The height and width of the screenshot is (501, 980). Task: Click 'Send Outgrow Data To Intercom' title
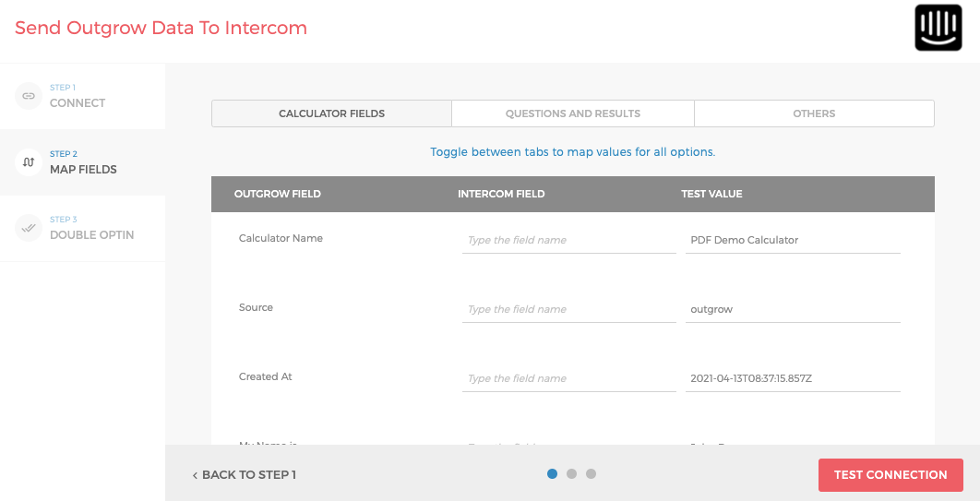click(x=161, y=28)
